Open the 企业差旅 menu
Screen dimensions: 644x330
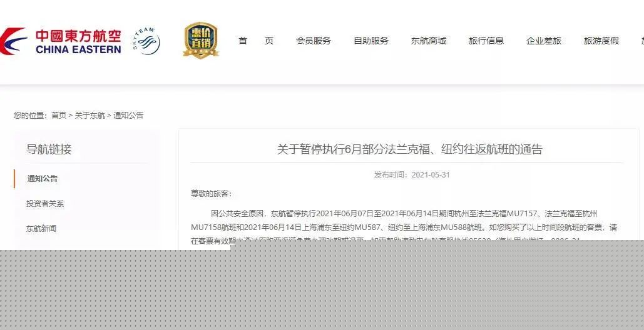544,41
